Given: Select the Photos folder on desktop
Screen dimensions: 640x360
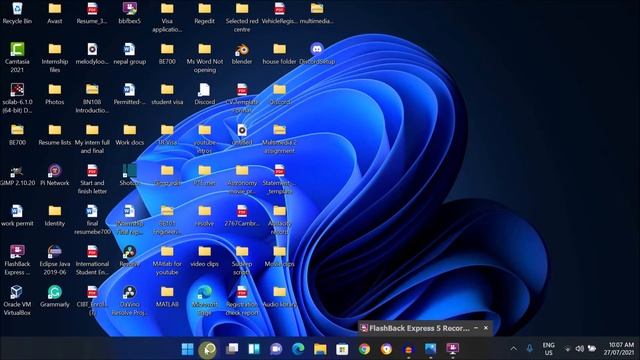Looking at the screenshot, I should (x=55, y=94).
